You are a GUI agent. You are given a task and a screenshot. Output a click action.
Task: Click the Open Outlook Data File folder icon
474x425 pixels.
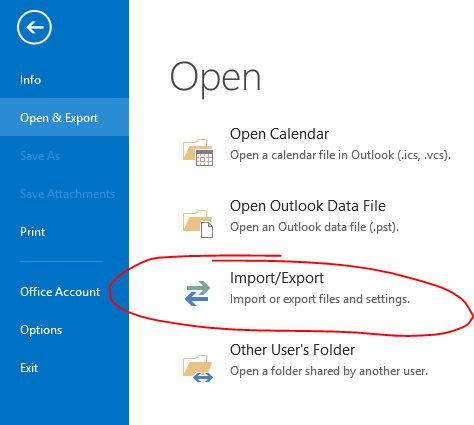coord(198,224)
